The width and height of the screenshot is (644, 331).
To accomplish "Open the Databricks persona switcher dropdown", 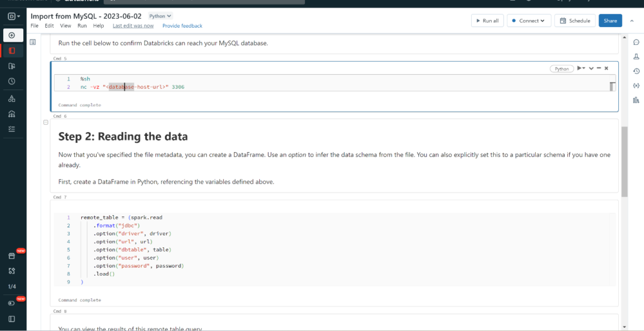I will [x=14, y=16].
